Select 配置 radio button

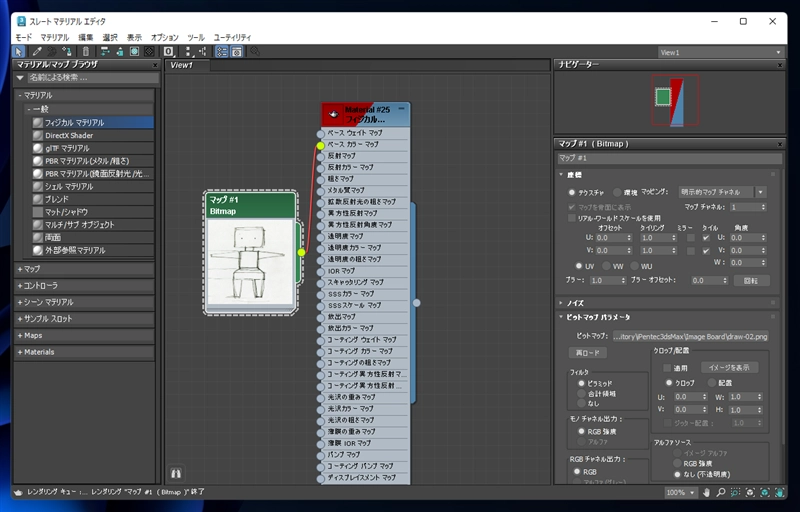pos(712,382)
